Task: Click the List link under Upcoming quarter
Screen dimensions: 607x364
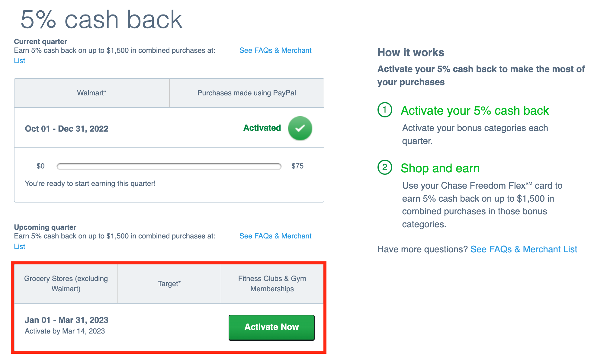Action: [x=20, y=247]
